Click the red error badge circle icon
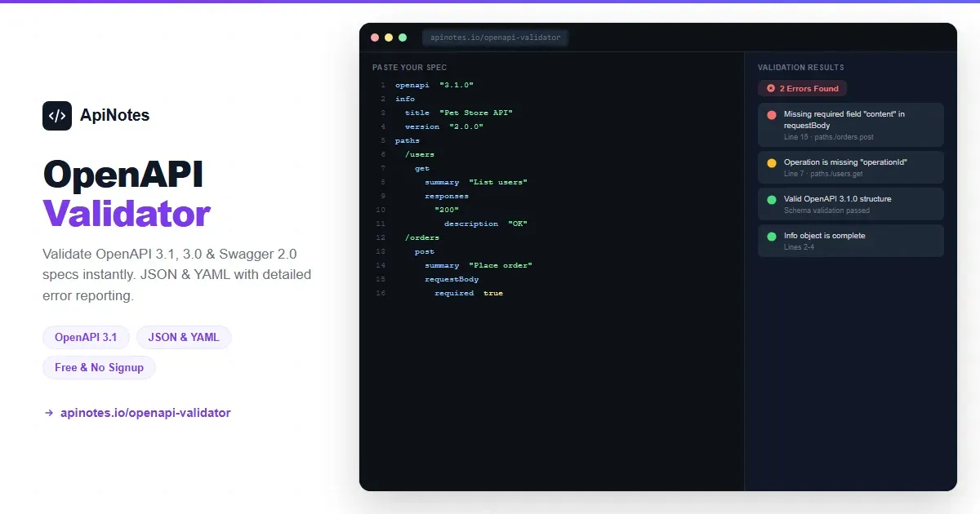Screen dimensions: 980x514 coord(771,88)
